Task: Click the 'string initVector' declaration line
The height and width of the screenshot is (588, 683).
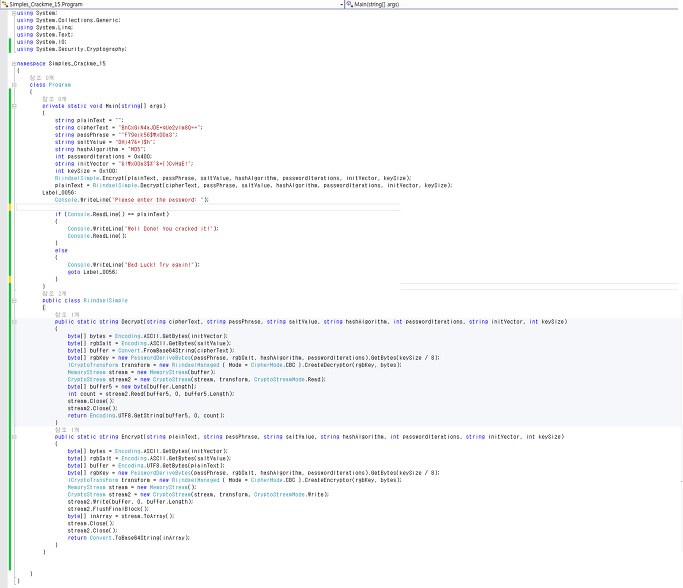Action: point(124,164)
